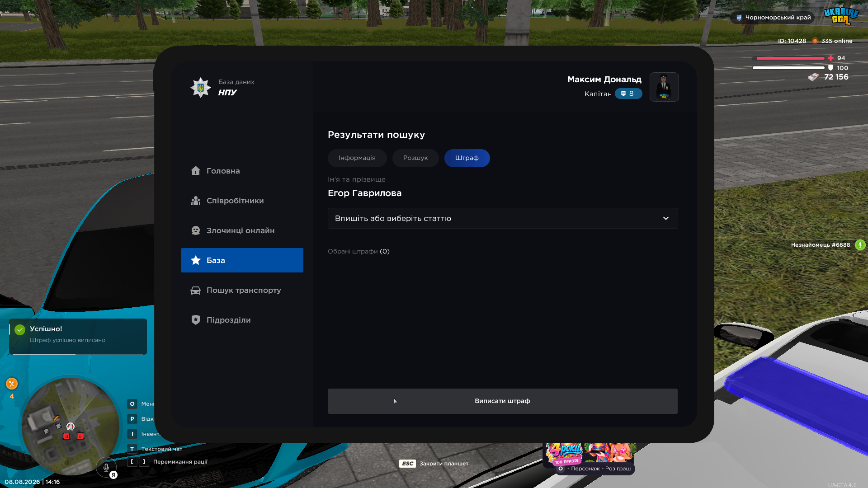Click the I key hint for inventory

[x=132, y=434]
